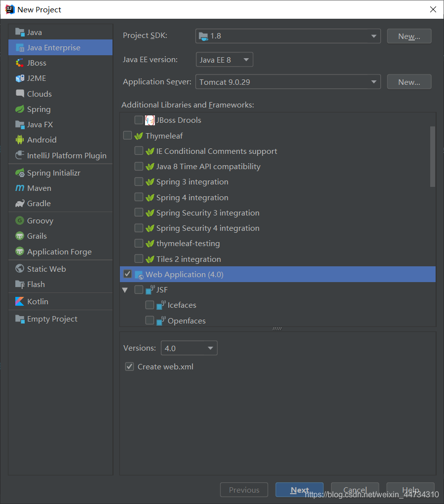Enable Java 8 Time API compatibility checkbox
The height and width of the screenshot is (504, 444).
point(139,166)
